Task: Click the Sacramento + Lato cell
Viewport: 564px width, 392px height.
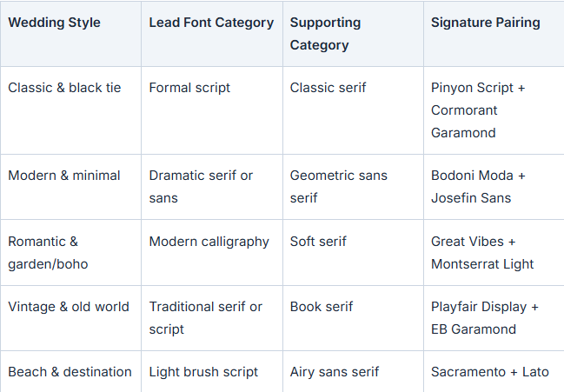Action: (x=494, y=371)
